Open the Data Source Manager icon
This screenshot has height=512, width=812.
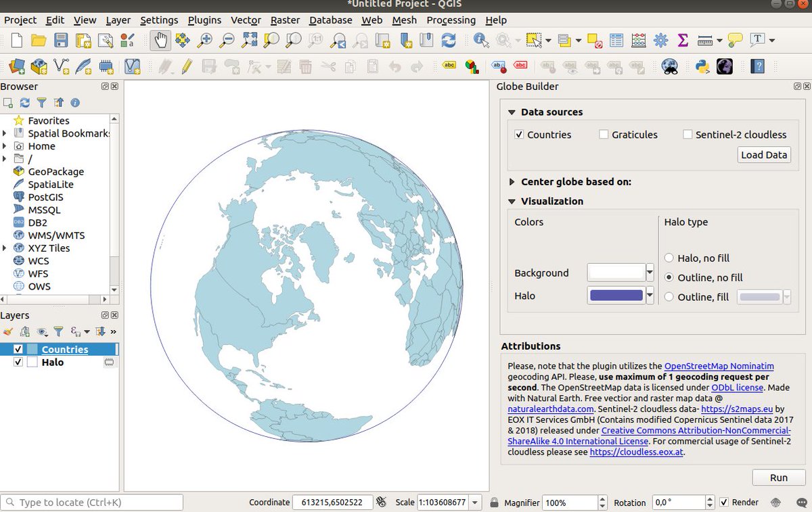coord(17,66)
